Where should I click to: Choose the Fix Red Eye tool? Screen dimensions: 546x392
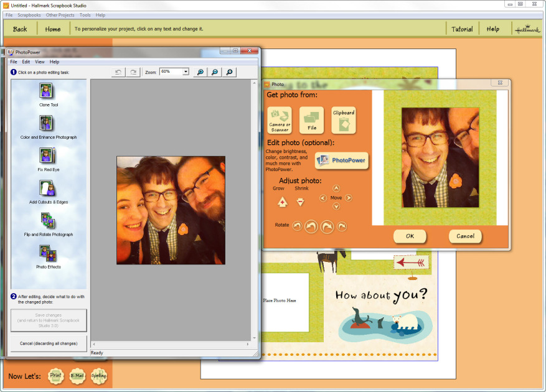click(x=47, y=156)
